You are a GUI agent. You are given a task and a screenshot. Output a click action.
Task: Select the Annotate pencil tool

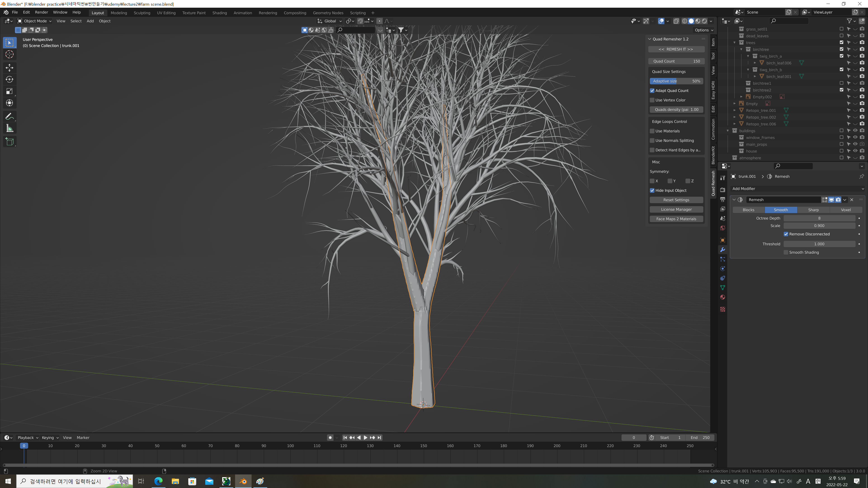tap(9, 117)
